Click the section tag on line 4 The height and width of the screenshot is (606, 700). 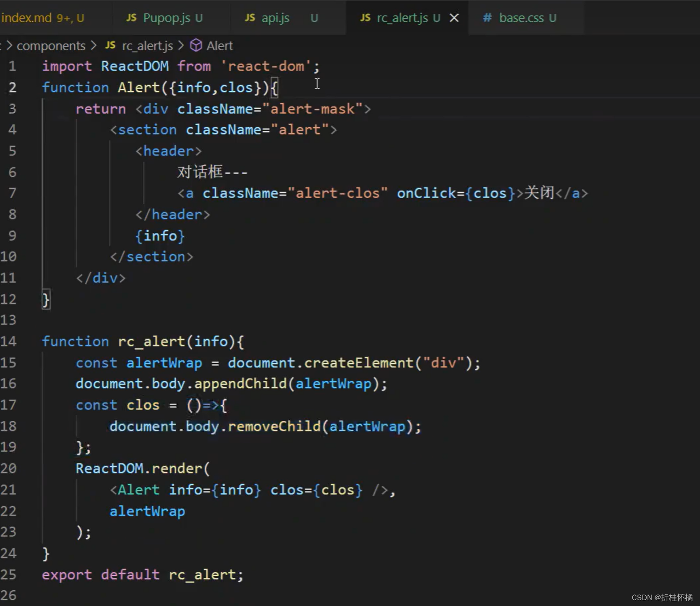147,130
